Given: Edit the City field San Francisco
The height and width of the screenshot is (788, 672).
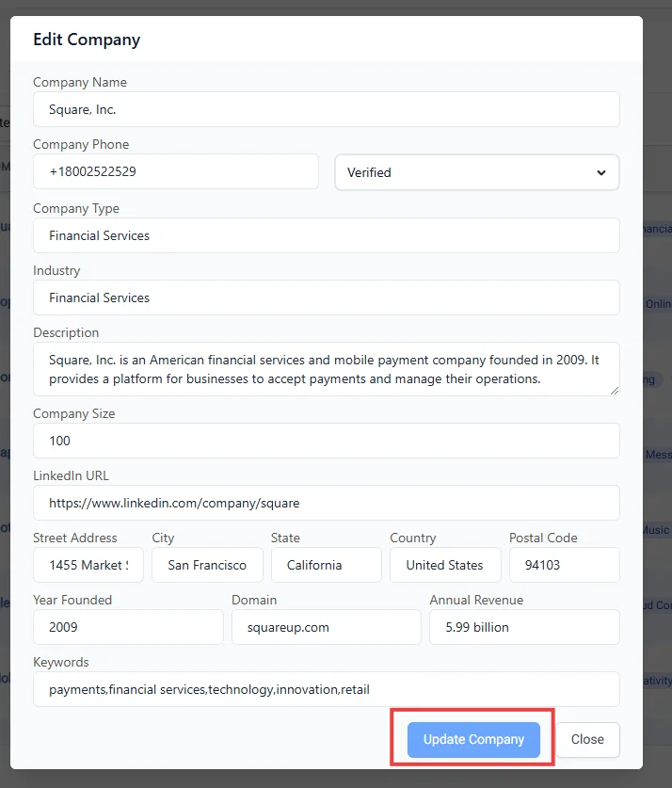Looking at the screenshot, I should click(207, 565).
